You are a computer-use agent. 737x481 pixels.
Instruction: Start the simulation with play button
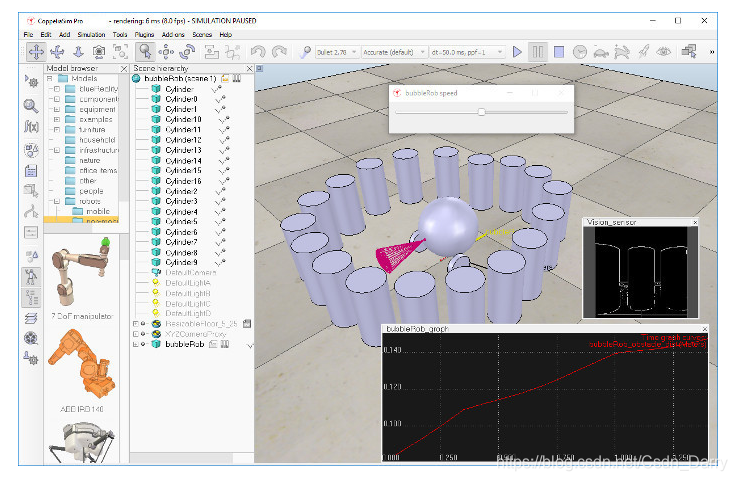[517, 51]
